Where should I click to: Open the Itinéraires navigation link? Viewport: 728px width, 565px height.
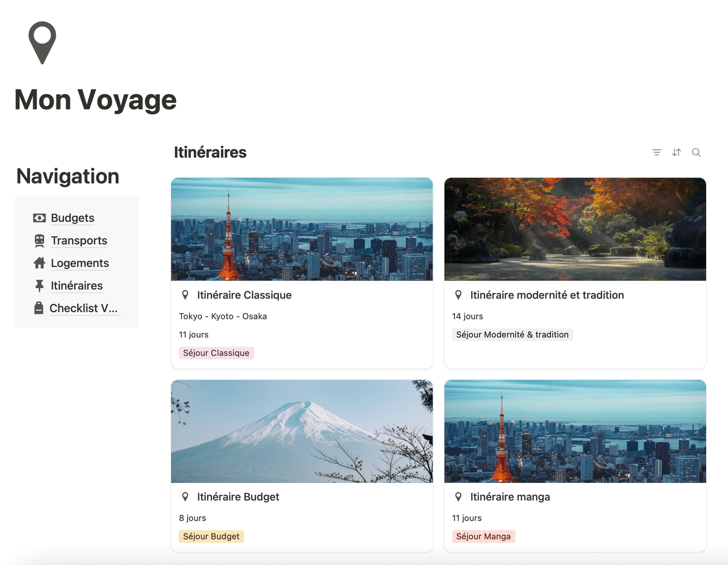[77, 286]
